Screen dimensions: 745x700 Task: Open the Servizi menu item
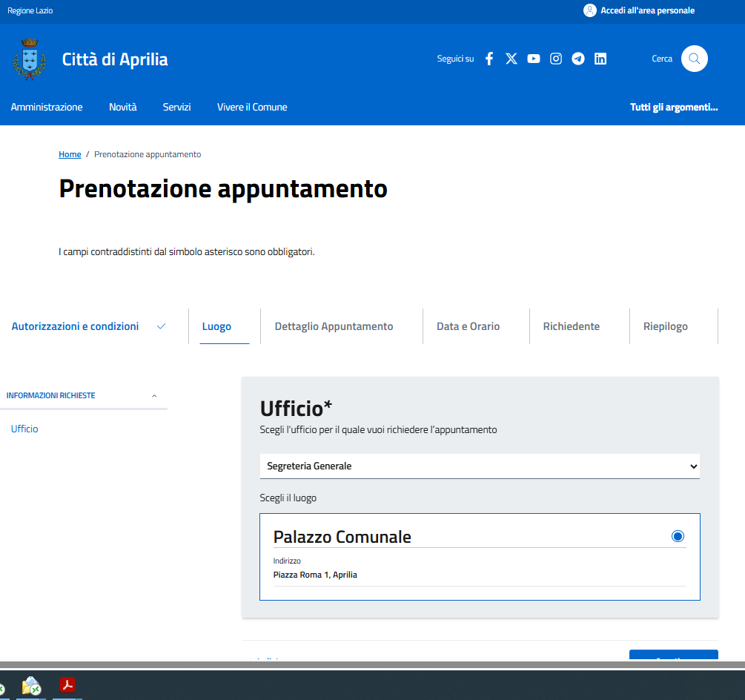(176, 107)
